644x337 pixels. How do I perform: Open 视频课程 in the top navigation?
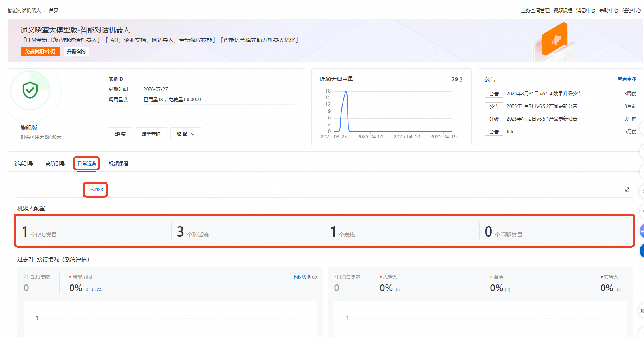[x=563, y=11]
